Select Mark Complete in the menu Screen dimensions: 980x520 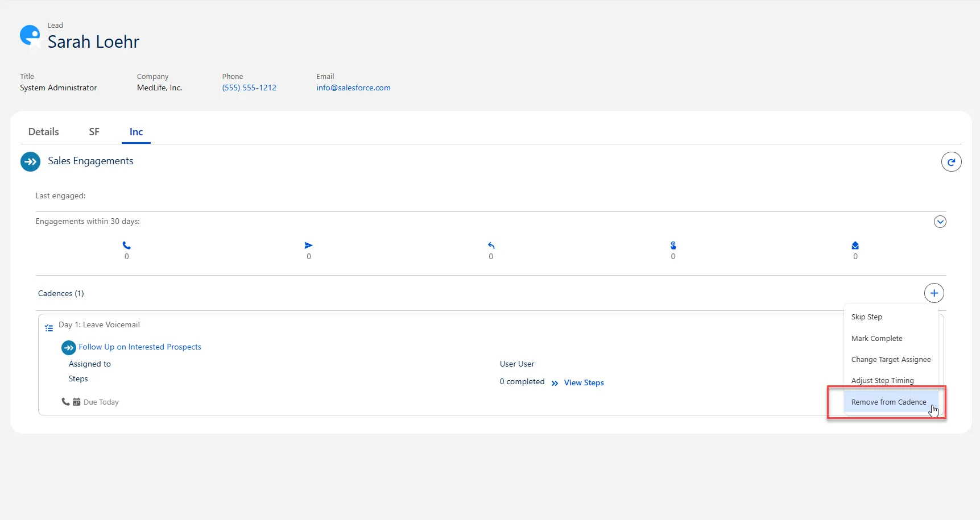click(876, 339)
